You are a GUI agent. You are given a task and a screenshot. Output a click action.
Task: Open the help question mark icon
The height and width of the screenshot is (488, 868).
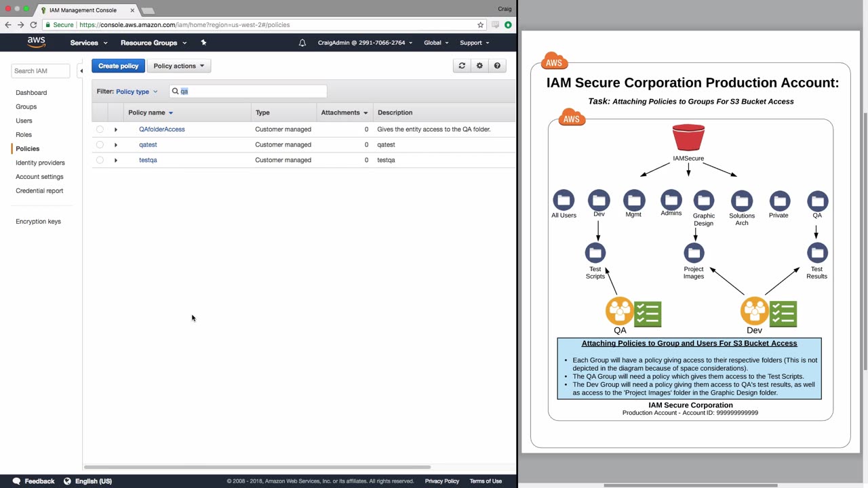pos(497,66)
